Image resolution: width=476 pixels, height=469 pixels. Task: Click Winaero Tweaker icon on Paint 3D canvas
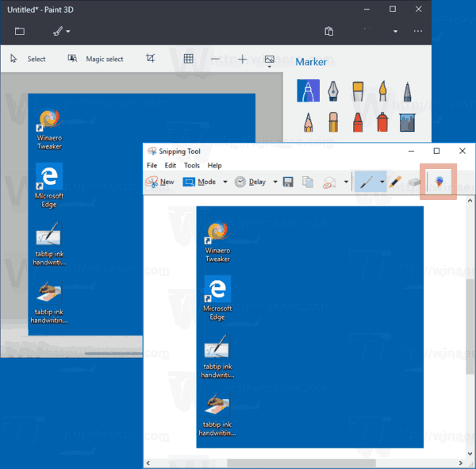pyautogui.click(x=50, y=129)
